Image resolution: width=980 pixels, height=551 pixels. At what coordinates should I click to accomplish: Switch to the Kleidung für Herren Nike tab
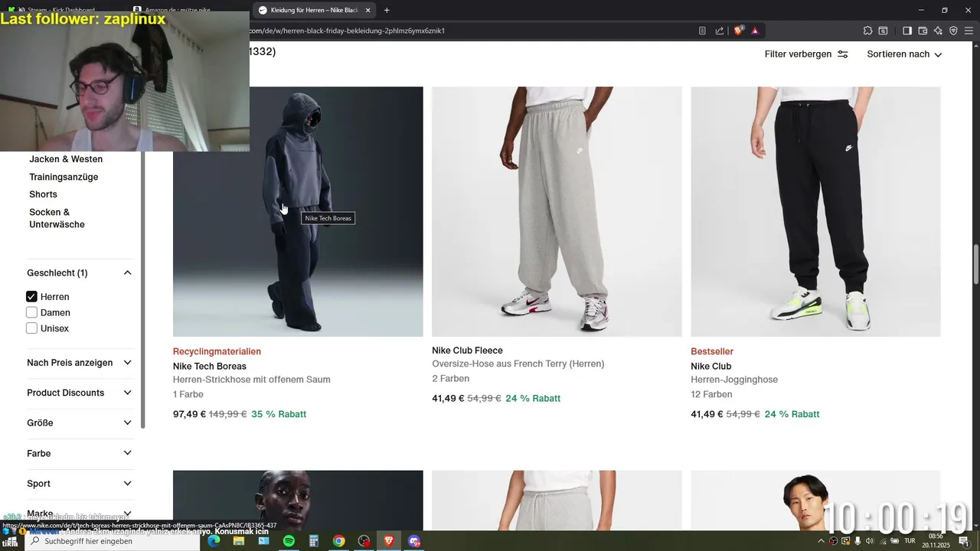[312, 10]
